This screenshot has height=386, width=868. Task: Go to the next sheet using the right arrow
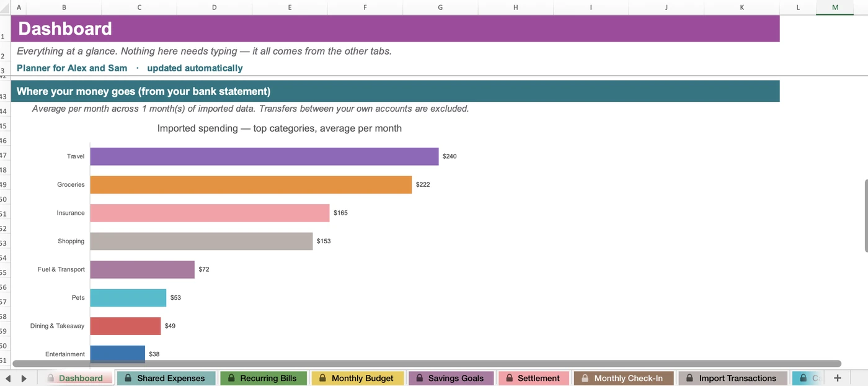[x=24, y=379]
